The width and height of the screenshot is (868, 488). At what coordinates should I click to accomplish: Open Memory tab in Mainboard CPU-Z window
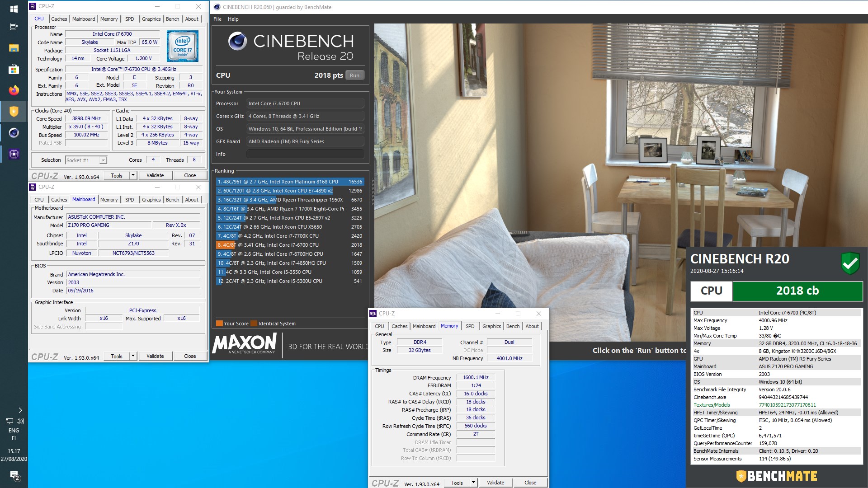109,200
